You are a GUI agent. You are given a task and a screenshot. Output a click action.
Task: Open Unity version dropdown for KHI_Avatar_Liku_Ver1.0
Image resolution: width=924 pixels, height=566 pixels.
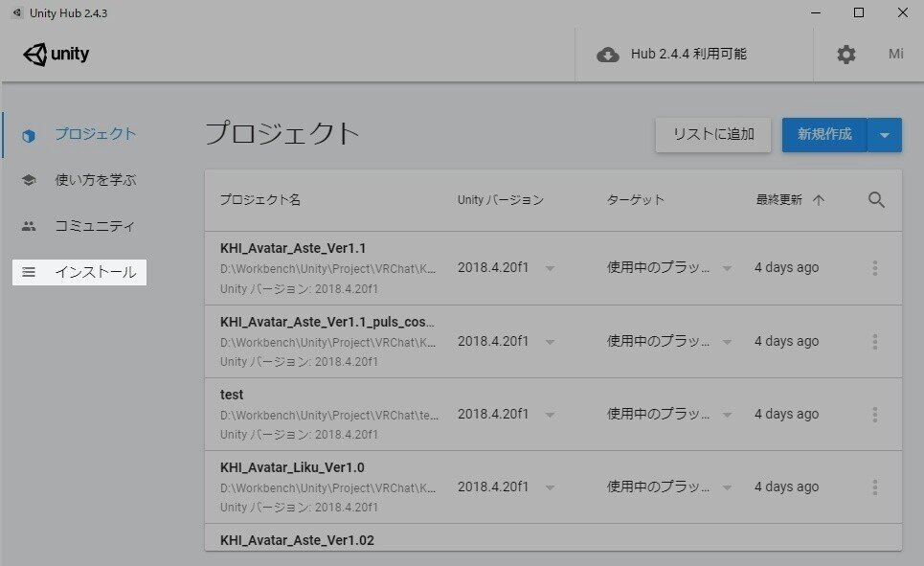click(551, 487)
